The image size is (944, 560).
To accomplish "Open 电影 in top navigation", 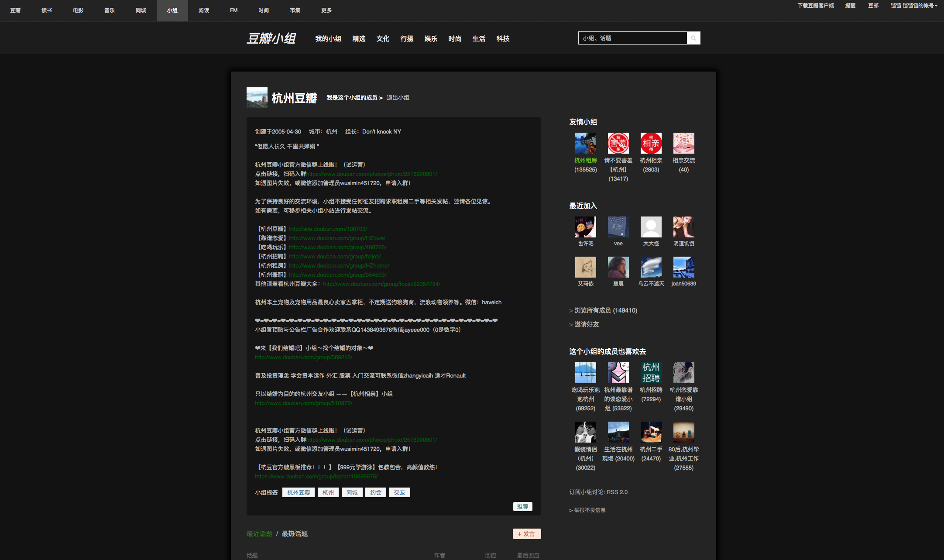I will pos(78,10).
